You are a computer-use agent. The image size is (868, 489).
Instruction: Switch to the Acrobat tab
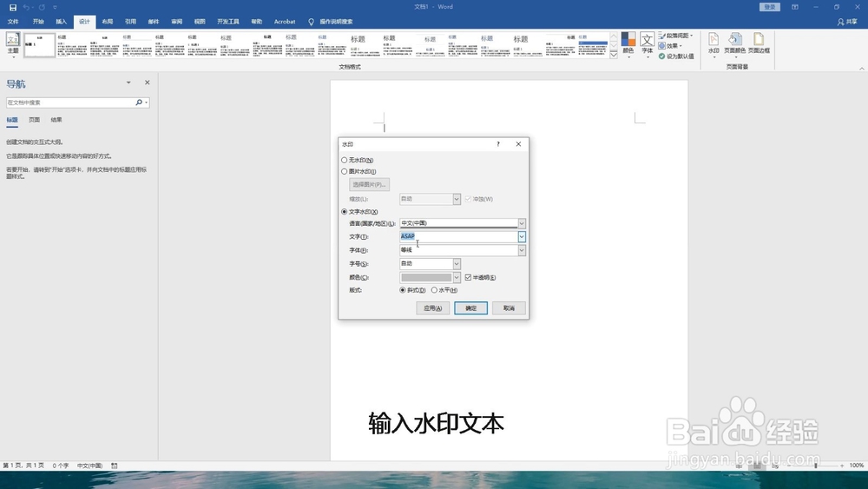[x=285, y=22]
